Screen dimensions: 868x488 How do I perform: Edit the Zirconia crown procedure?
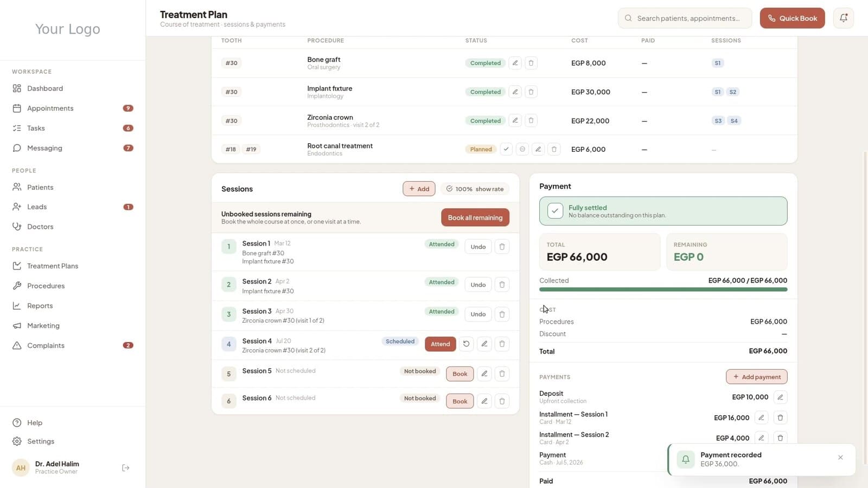[515, 120]
